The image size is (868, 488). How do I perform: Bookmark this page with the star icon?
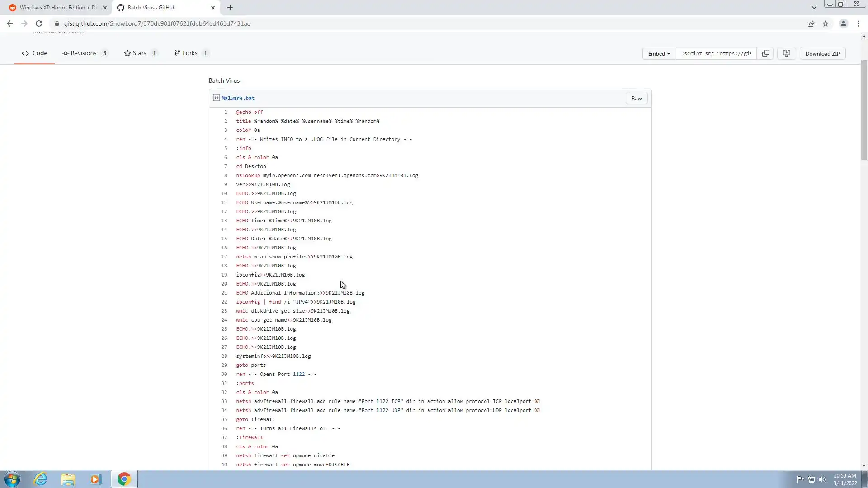click(826, 23)
